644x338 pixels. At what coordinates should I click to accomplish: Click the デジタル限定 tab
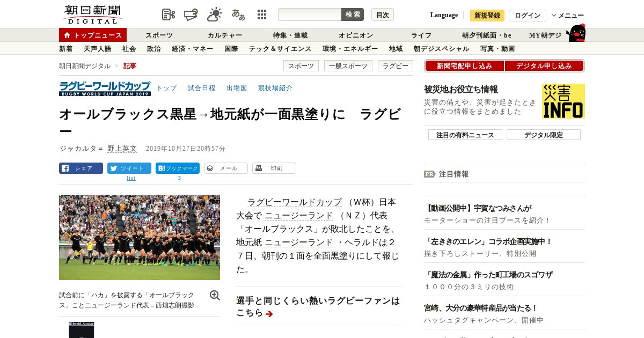(544, 135)
